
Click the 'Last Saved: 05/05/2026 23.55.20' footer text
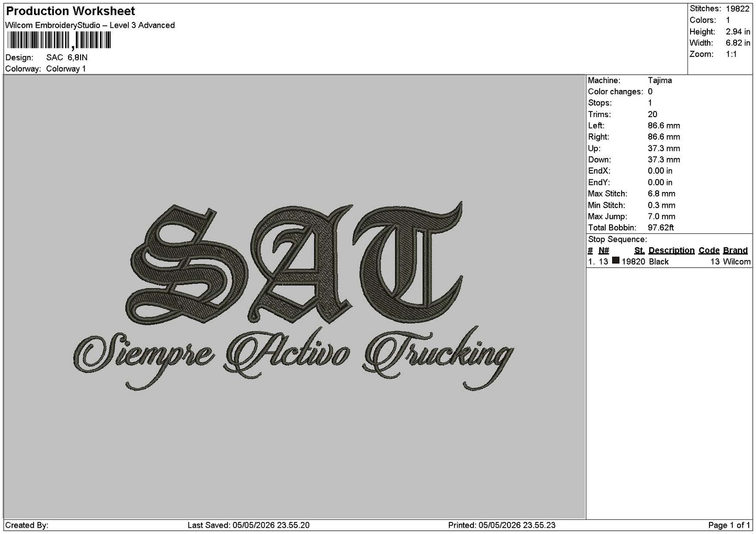249,526
